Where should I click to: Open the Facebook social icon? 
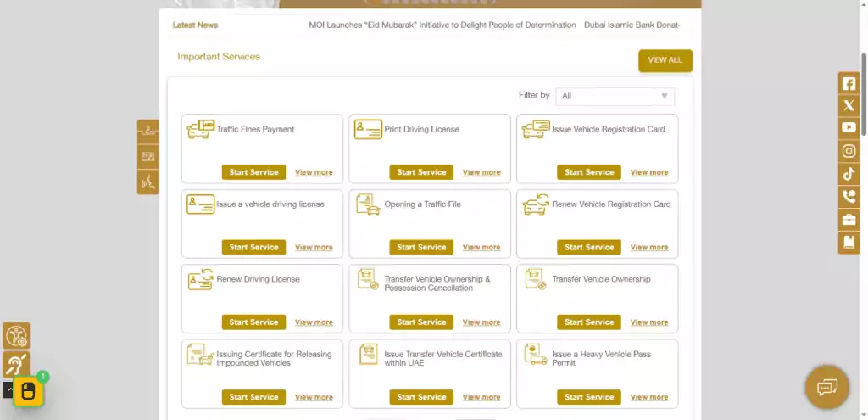tap(849, 84)
